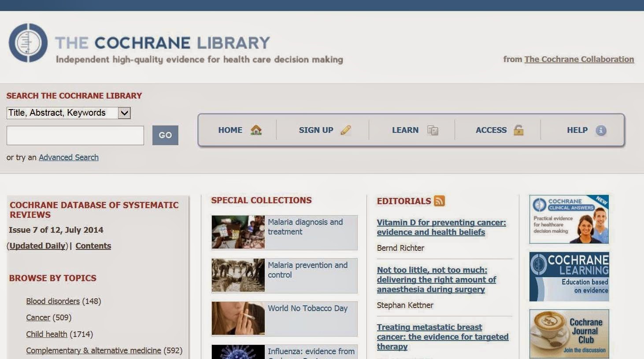Follow The Cochrane Collaboration link
The height and width of the screenshot is (359, 644).
579,59
